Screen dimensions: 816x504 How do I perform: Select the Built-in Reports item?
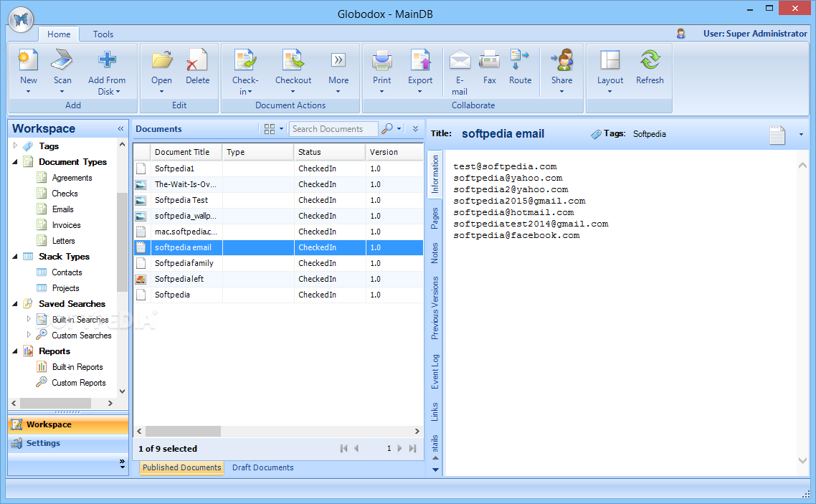[77, 367]
